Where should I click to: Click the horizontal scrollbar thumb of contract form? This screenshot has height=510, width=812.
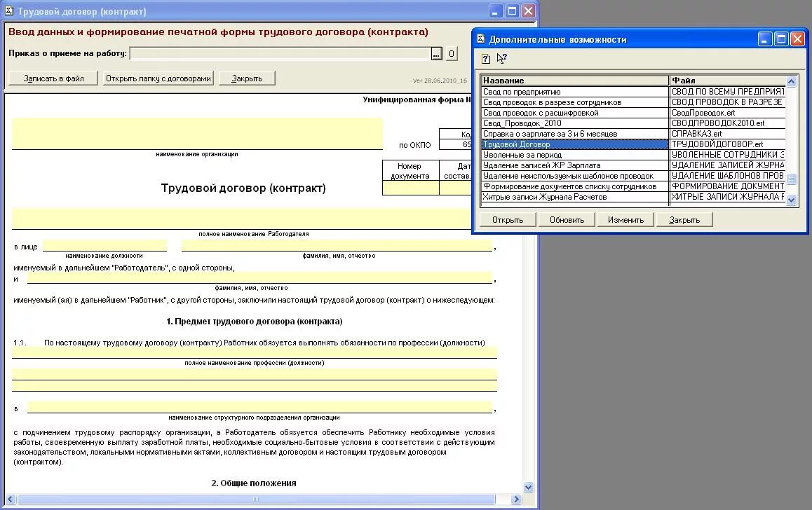256,499
